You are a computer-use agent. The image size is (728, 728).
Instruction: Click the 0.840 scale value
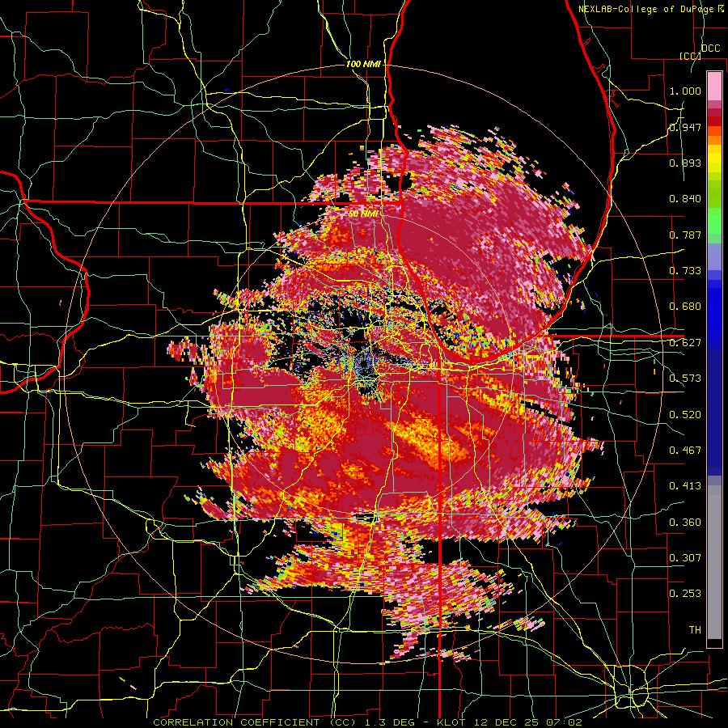coord(685,199)
